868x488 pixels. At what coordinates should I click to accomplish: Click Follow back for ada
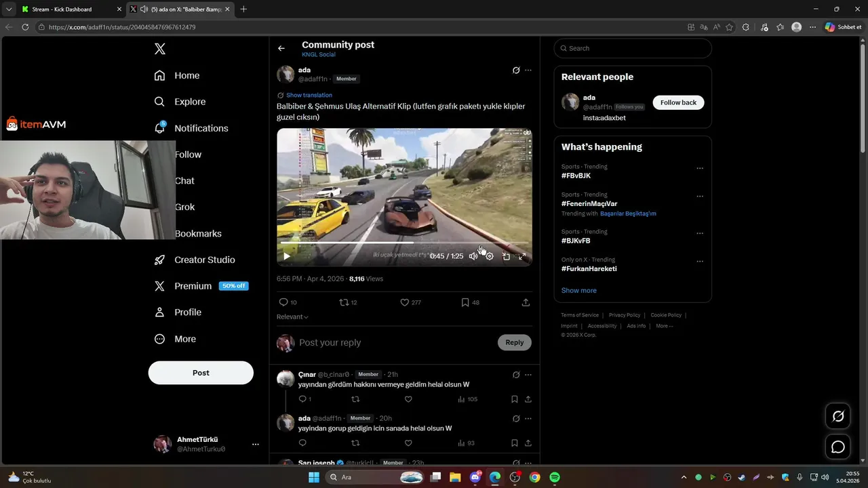point(678,102)
